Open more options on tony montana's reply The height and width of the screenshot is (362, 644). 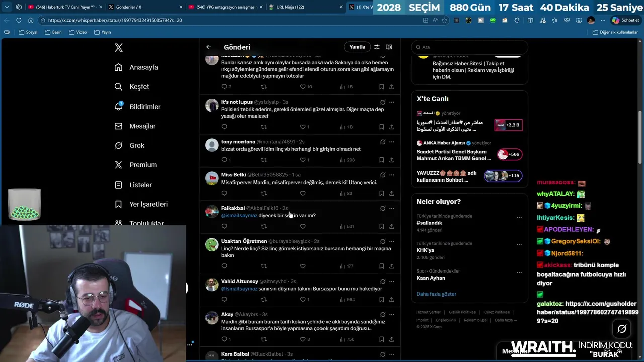(x=392, y=142)
